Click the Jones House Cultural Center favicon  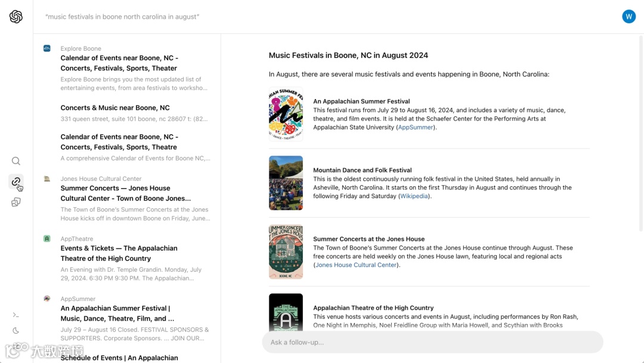point(47,179)
